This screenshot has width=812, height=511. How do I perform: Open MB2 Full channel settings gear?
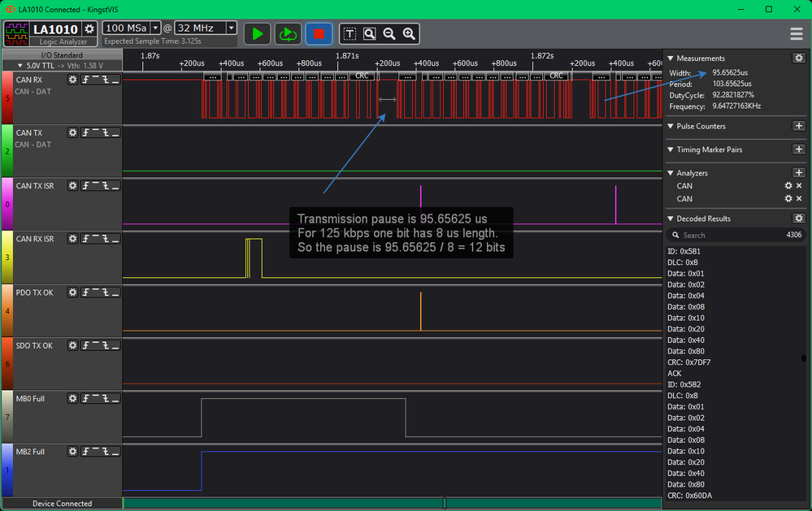point(72,452)
